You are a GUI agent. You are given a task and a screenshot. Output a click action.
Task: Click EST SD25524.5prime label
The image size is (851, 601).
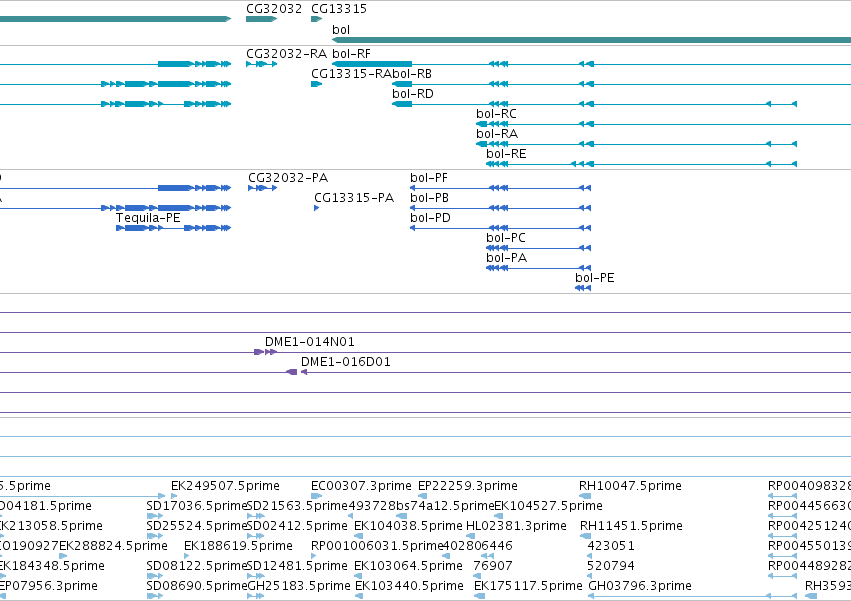click(x=196, y=526)
